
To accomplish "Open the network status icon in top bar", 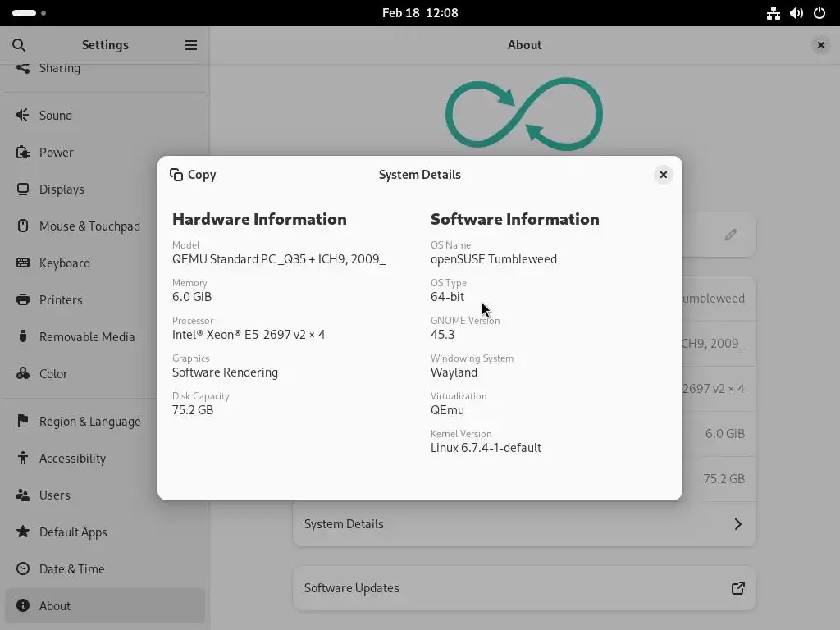I will pyautogui.click(x=773, y=13).
